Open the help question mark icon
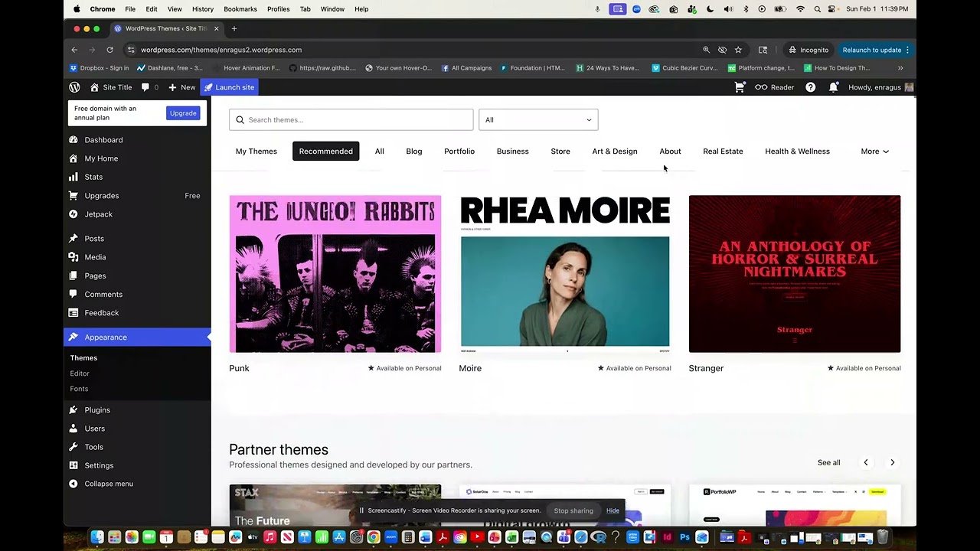980x551 pixels. click(x=810, y=87)
